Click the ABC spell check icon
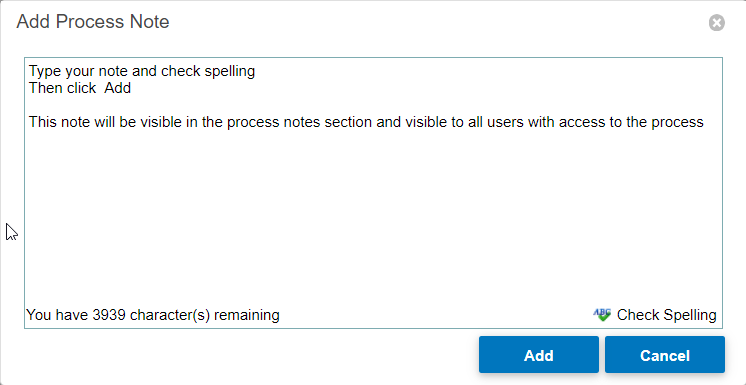This screenshot has height=385, width=746. (x=602, y=315)
